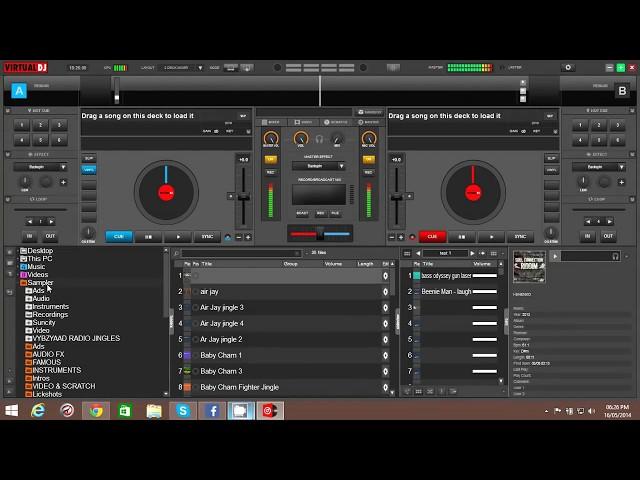Click deck B pause/stutter button
This screenshot has width=640, height=480.
pos(462,237)
